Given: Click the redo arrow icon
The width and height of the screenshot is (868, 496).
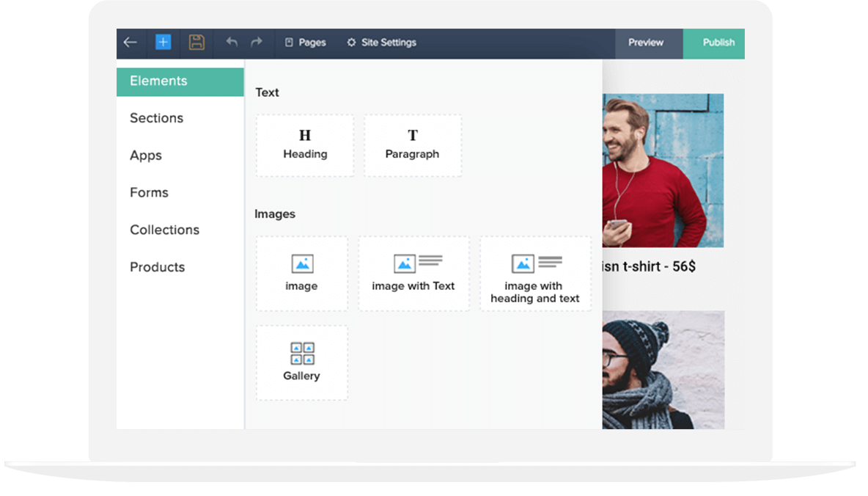Looking at the screenshot, I should pyautogui.click(x=256, y=43).
